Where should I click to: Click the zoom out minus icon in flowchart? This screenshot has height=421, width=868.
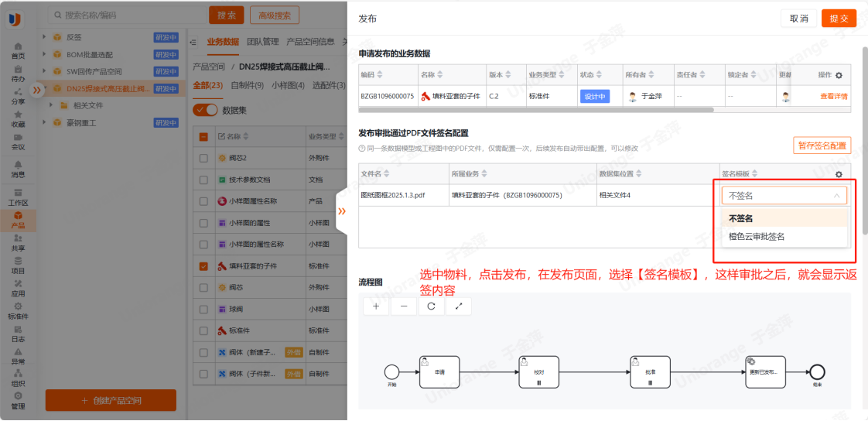point(404,306)
